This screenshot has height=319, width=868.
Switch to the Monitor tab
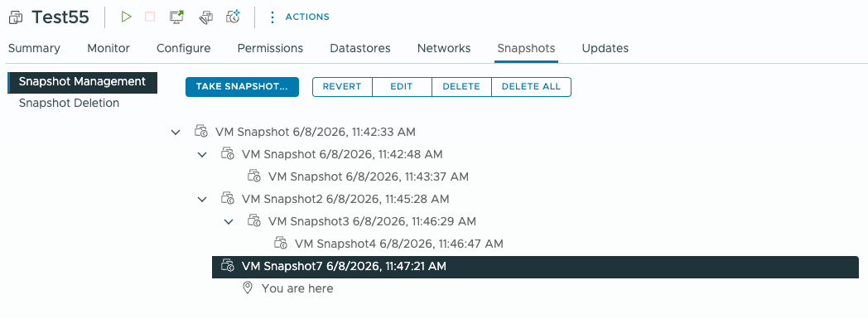click(x=108, y=48)
